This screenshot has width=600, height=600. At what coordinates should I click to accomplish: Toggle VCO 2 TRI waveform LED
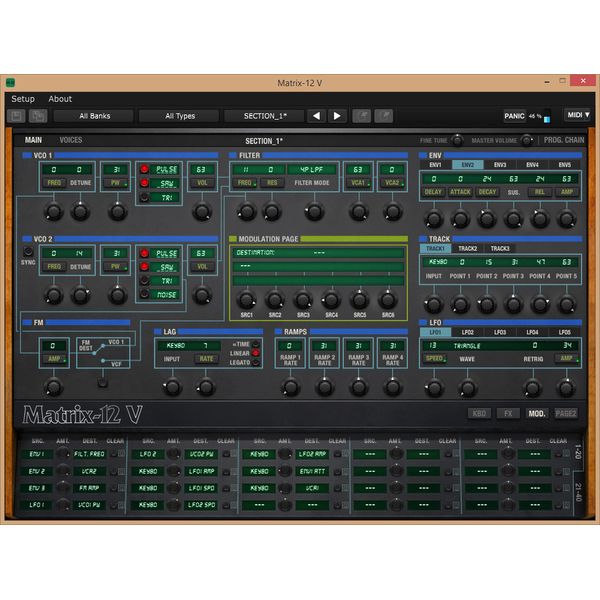(x=144, y=280)
